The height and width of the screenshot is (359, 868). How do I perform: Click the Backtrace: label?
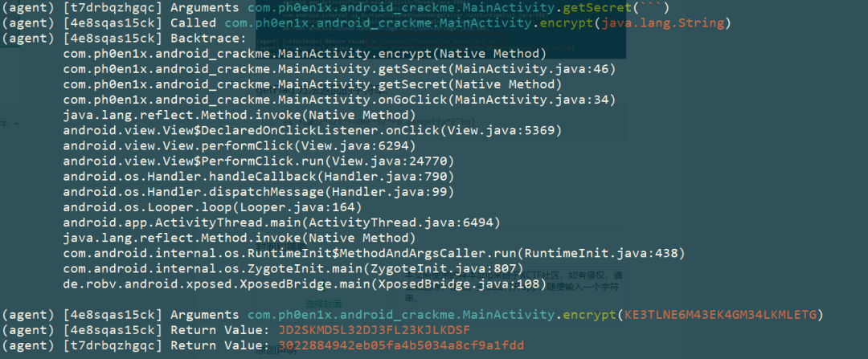[207, 39]
